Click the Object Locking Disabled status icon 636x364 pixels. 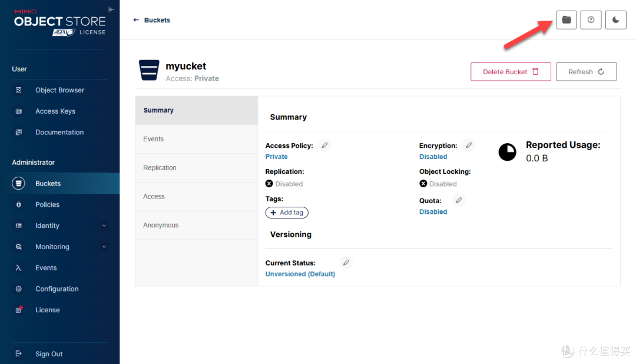423,184
